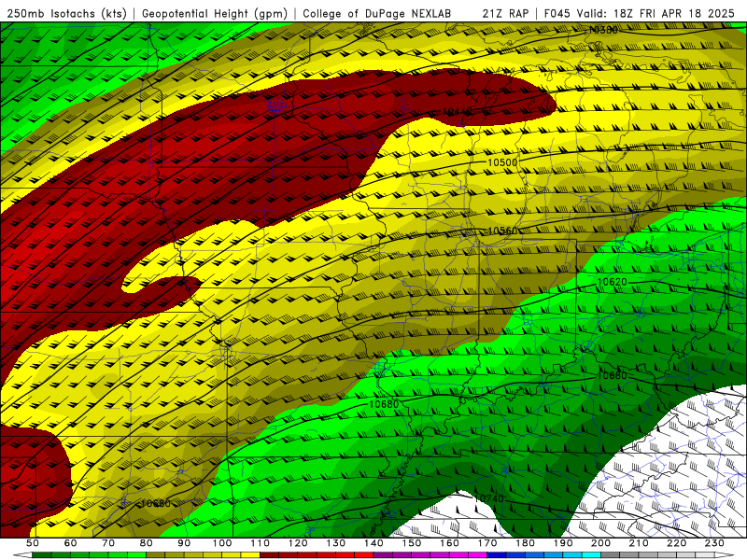Click the 100 value on the color scale
This screenshot has width=747, height=560.
click(222, 543)
